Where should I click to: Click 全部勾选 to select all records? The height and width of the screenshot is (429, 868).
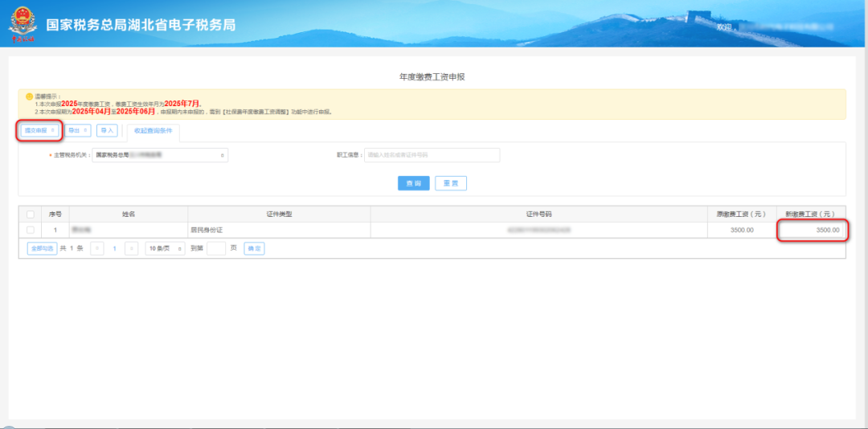pyautogui.click(x=42, y=249)
